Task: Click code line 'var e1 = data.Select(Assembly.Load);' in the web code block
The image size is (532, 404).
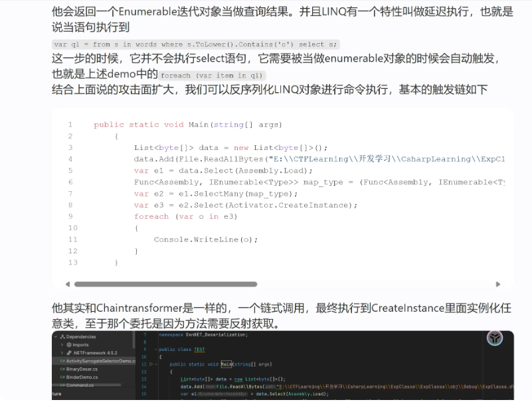Action: point(223,170)
